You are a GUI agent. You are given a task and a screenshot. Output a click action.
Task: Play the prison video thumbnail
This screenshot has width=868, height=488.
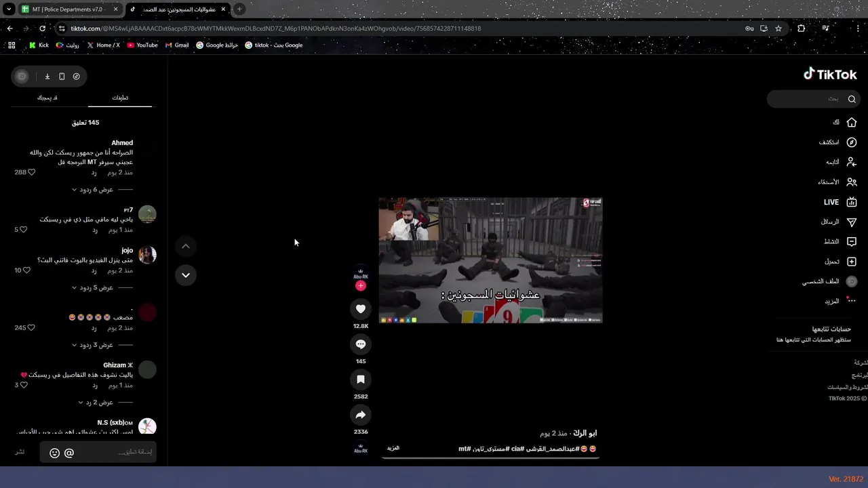click(490, 260)
